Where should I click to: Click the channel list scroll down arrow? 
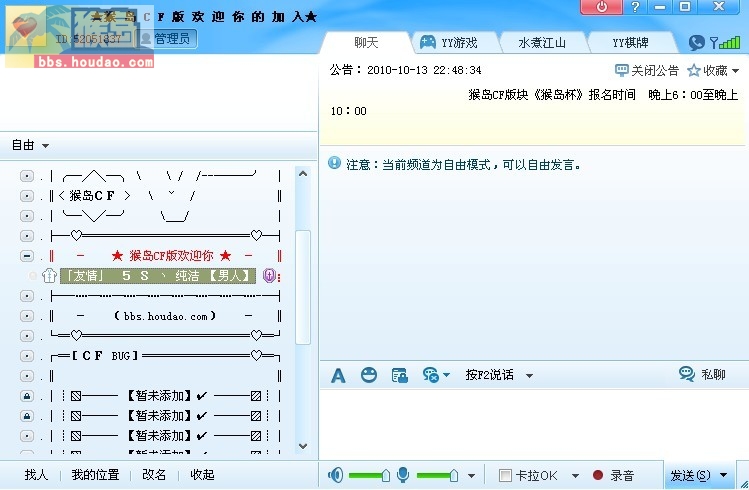click(x=303, y=446)
